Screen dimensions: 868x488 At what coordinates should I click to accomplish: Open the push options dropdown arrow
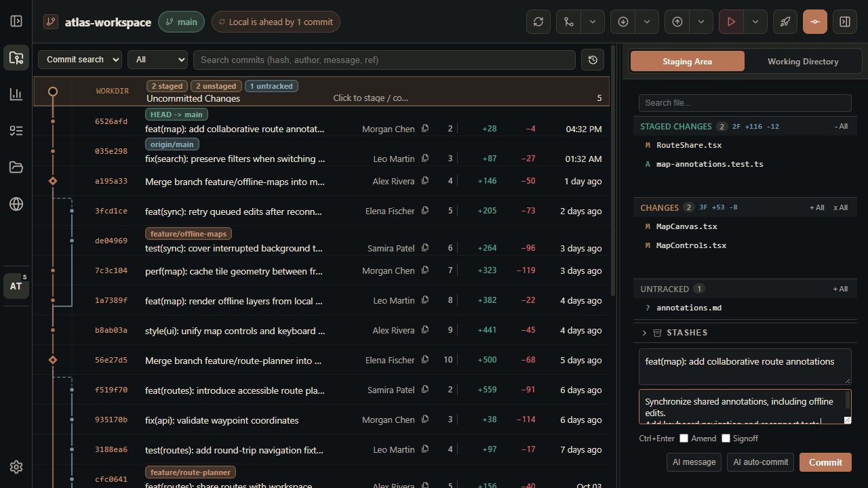click(x=701, y=22)
